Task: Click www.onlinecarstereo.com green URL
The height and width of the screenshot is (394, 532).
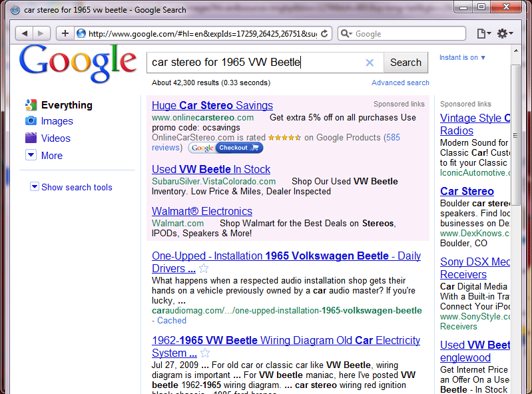Action: click(202, 118)
